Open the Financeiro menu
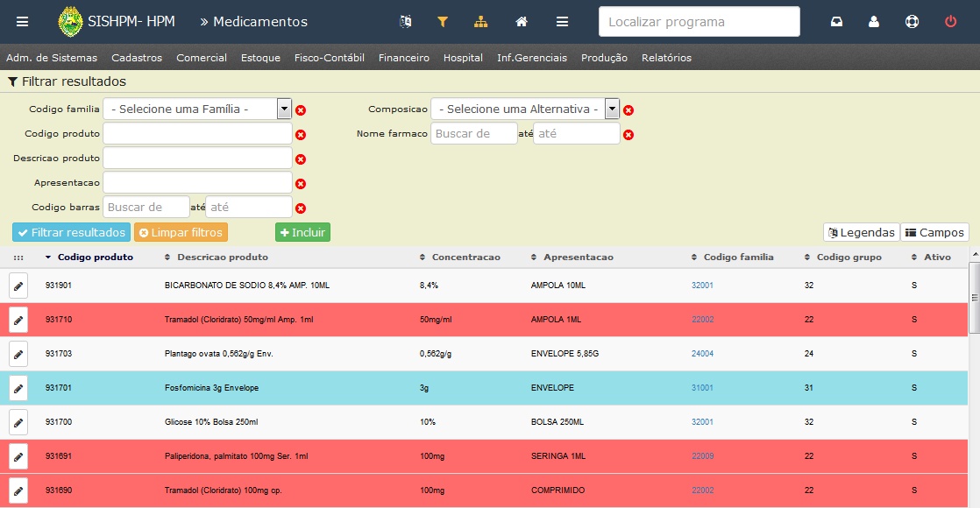Screen dimensions: 980x508 coord(404,58)
